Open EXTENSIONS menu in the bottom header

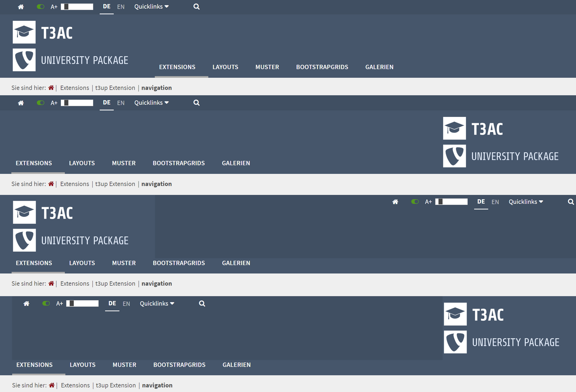coord(35,365)
